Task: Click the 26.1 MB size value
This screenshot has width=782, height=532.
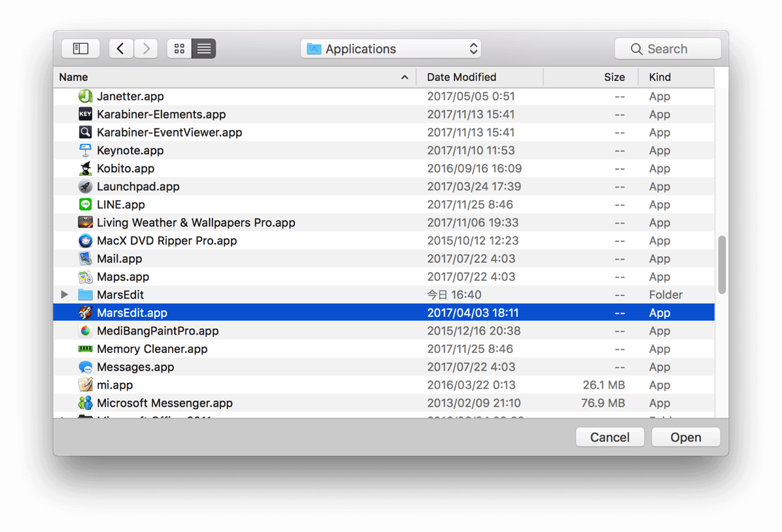Action: pos(603,385)
